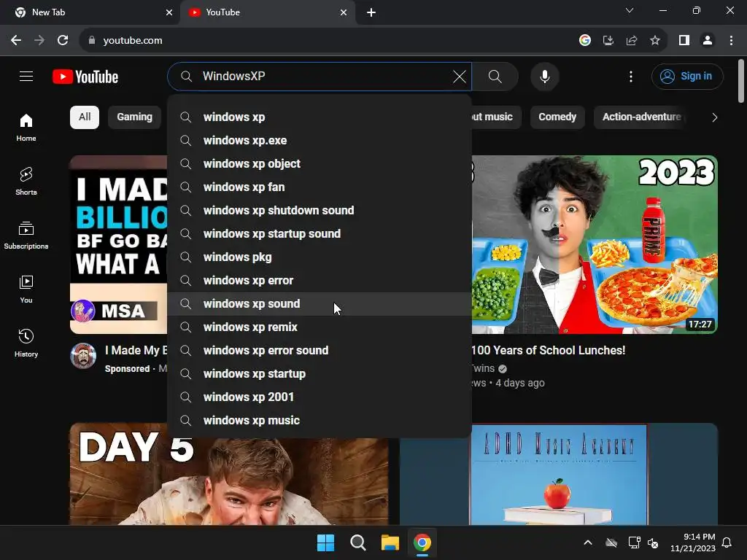The height and width of the screenshot is (560, 747).
Task: Open Windows taskbar search
Action: 357,542
